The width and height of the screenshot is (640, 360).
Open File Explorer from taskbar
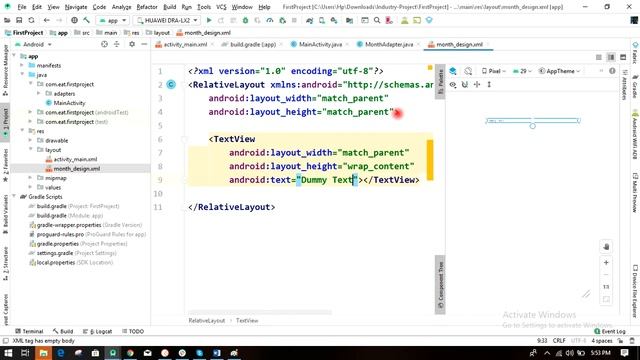click(x=43, y=353)
